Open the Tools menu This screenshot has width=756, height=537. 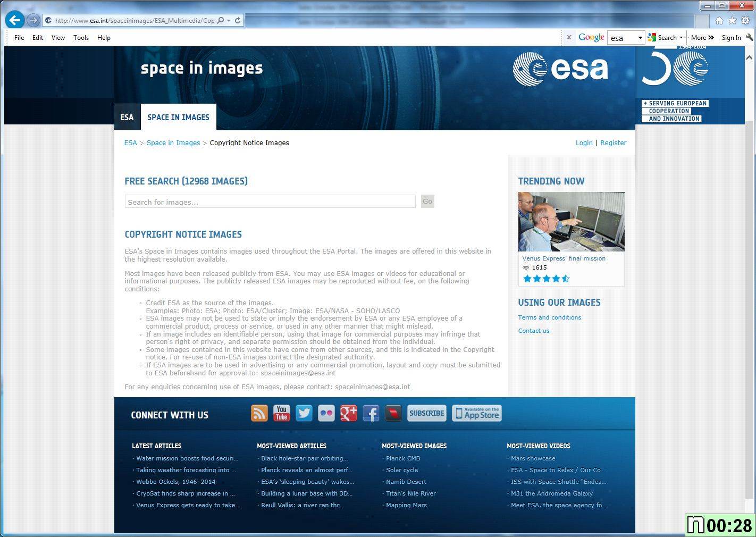tap(81, 38)
